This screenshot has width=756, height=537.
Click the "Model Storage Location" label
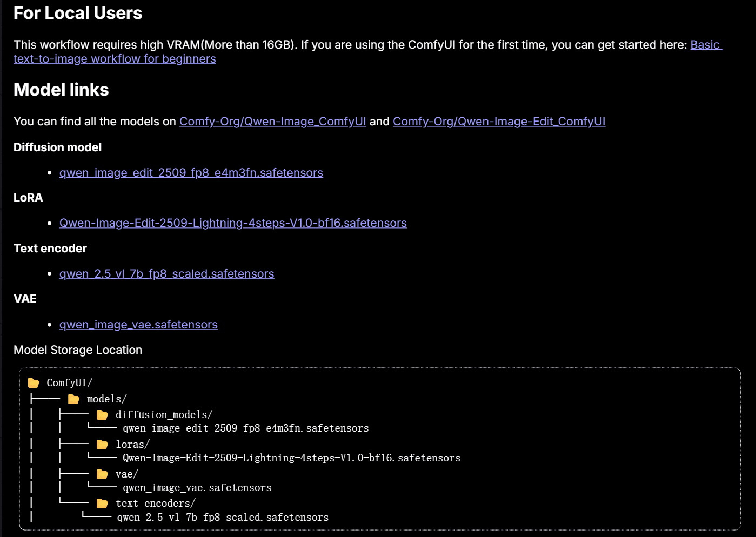tap(78, 350)
